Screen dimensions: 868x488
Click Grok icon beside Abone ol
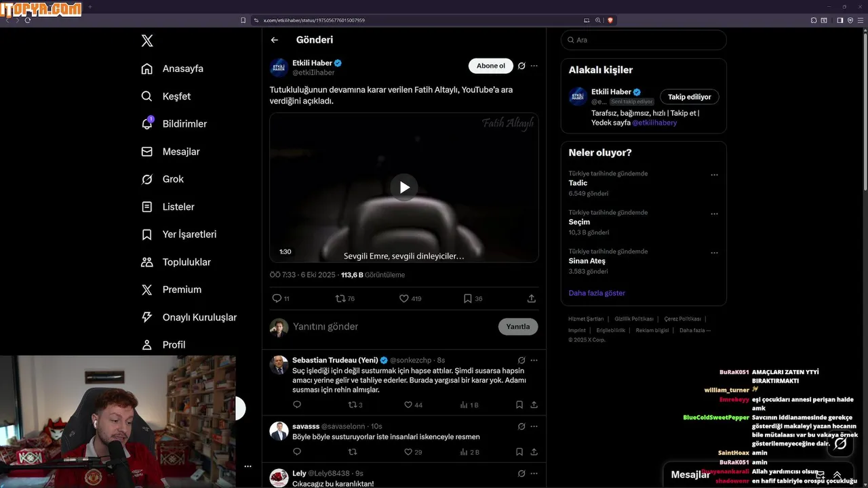pyautogui.click(x=521, y=66)
